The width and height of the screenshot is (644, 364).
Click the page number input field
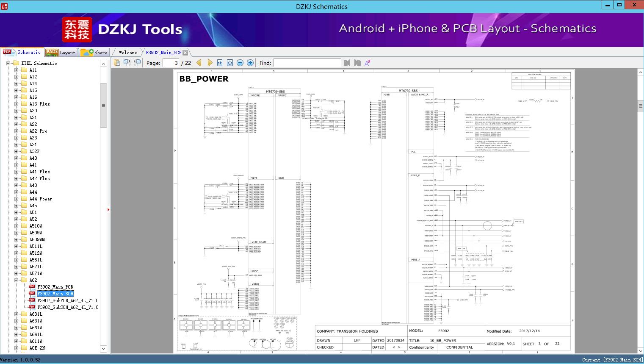[x=171, y=63]
